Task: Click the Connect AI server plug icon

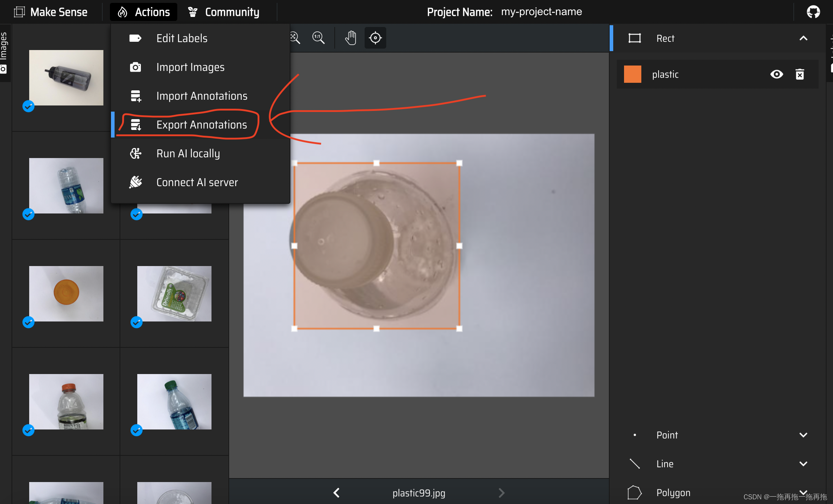Action: tap(135, 182)
